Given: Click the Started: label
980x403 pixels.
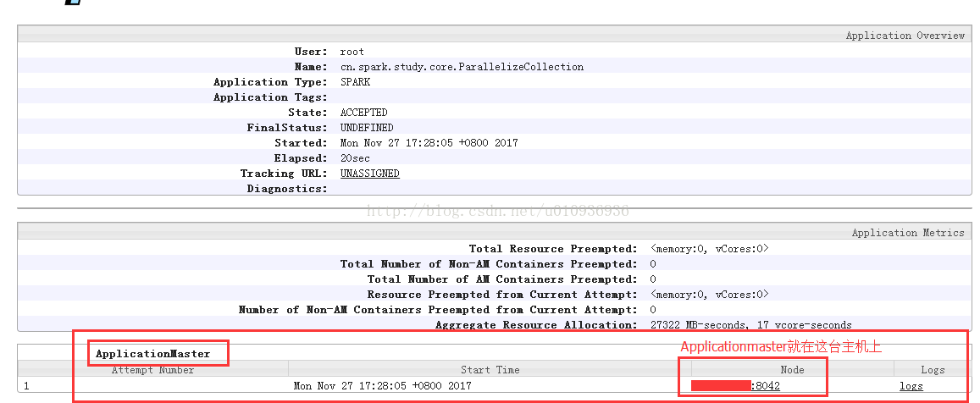Looking at the screenshot, I should (x=302, y=143).
